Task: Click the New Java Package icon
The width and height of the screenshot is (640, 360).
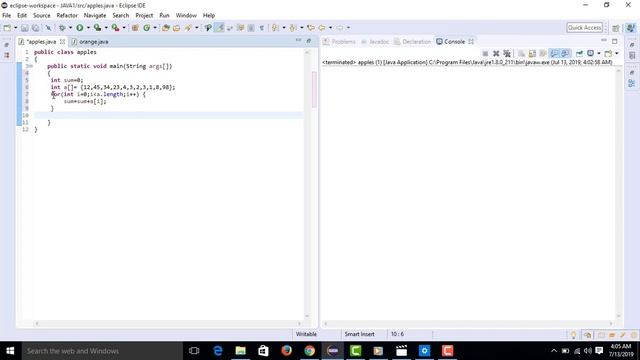Action: [135, 28]
